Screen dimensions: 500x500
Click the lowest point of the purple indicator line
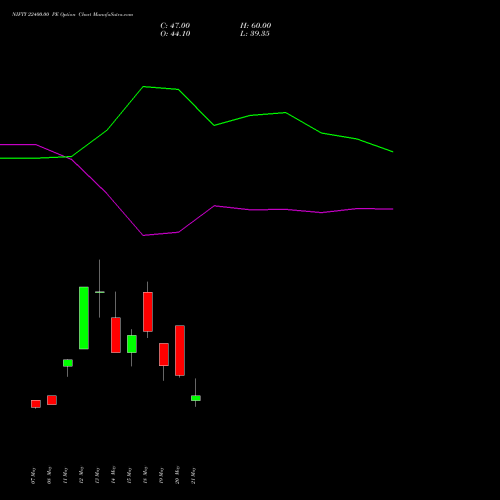144,235
